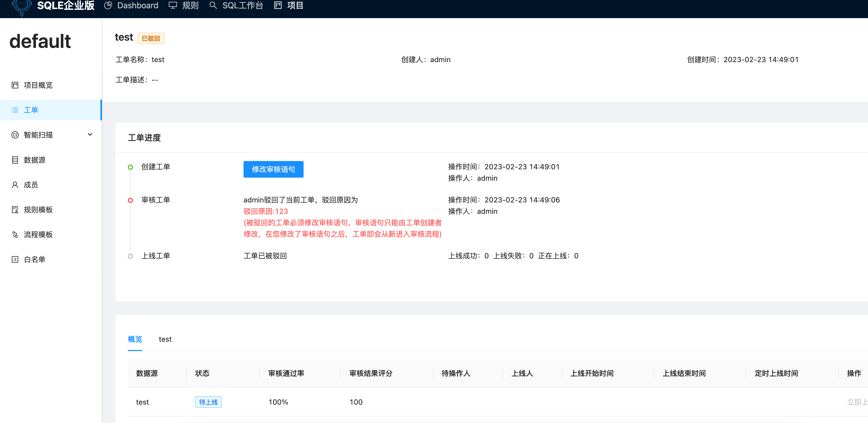Click the 流程模板 workflow template icon

pos(14,234)
